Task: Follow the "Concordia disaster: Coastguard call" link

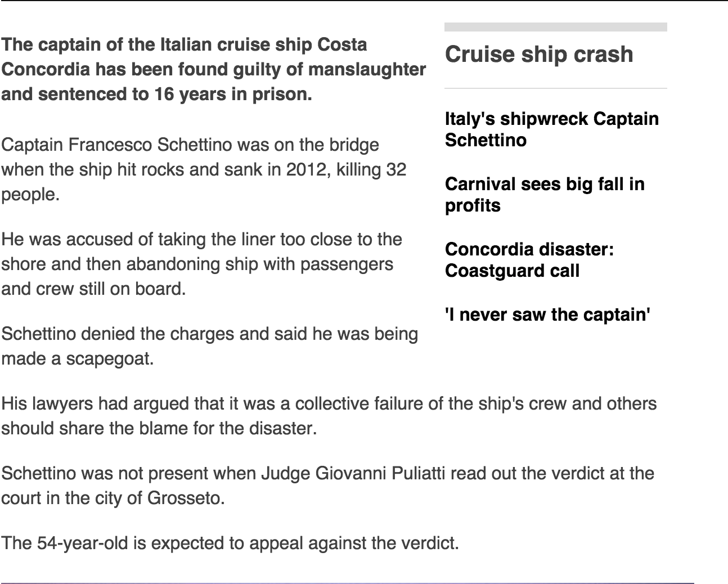Action: point(529,260)
